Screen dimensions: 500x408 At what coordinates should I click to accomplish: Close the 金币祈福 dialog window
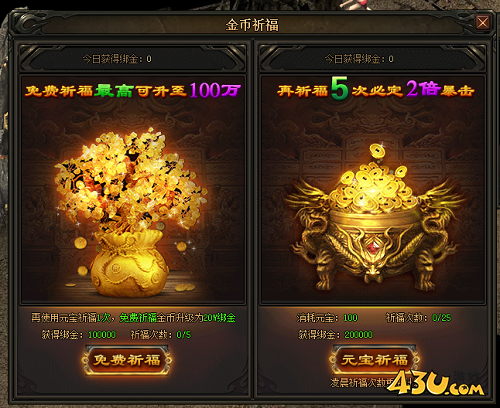tap(482, 23)
